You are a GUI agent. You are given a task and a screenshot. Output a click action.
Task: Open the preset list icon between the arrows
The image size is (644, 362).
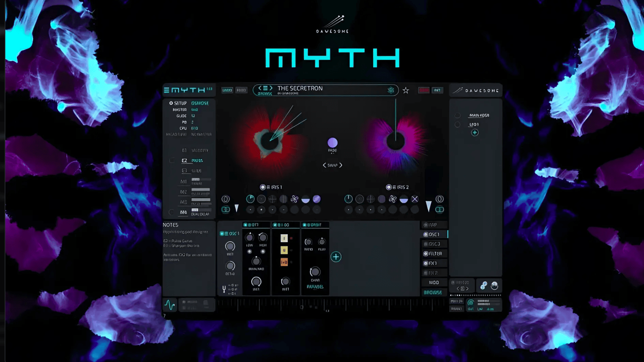pos(265,88)
